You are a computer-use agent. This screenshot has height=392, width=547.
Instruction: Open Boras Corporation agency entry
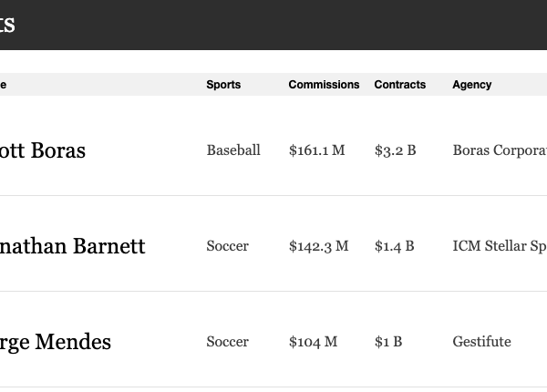[500, 150]
